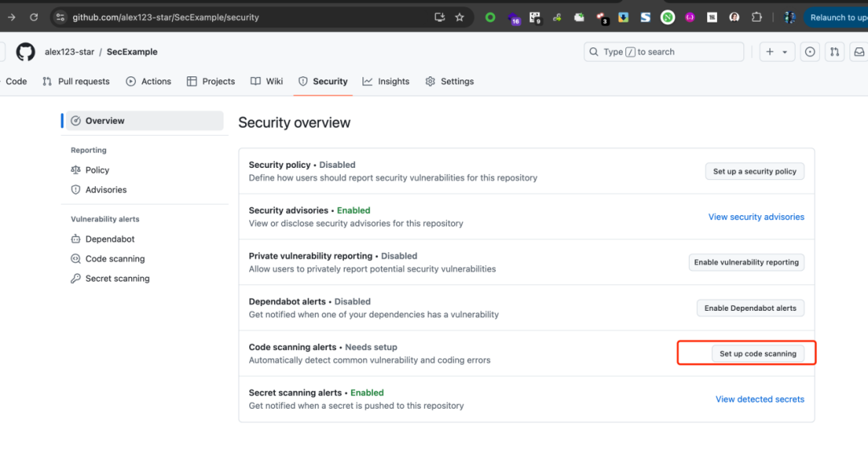Open View detected secrets link

pos(759,399)
